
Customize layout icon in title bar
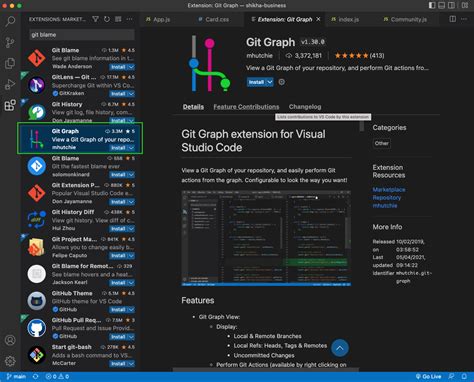pyautogui.click(x=465, y=5)
